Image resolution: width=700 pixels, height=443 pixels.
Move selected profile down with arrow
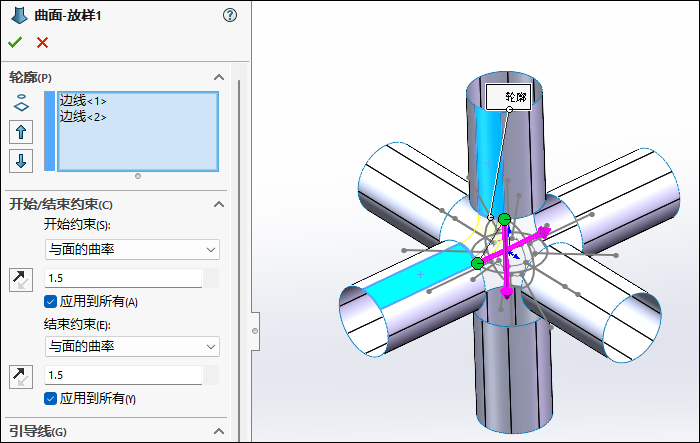21,161
